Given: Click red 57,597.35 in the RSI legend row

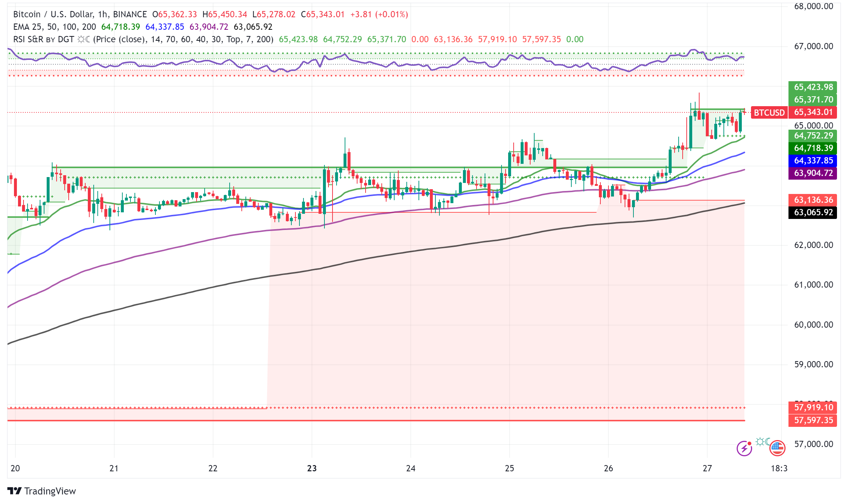Looking at the screenshot, I should point(542,39).
